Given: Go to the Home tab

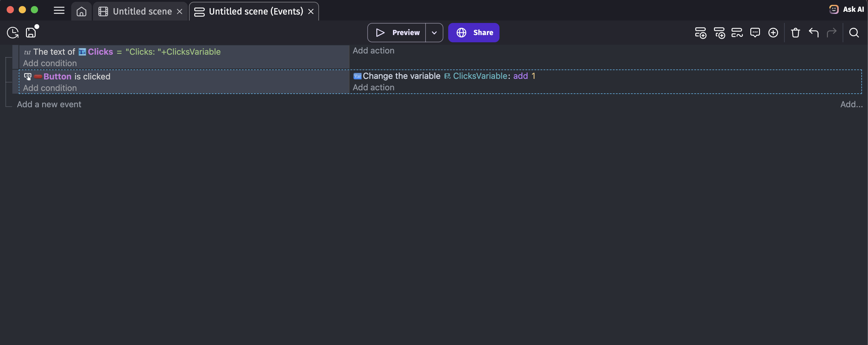Looking at the screenshot, I should [81, 12].
